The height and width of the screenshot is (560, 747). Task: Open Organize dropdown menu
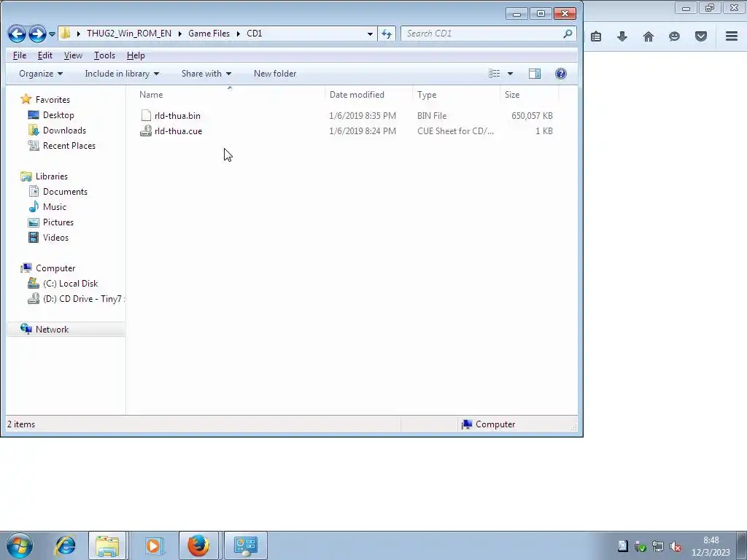[x=41, y=74]
